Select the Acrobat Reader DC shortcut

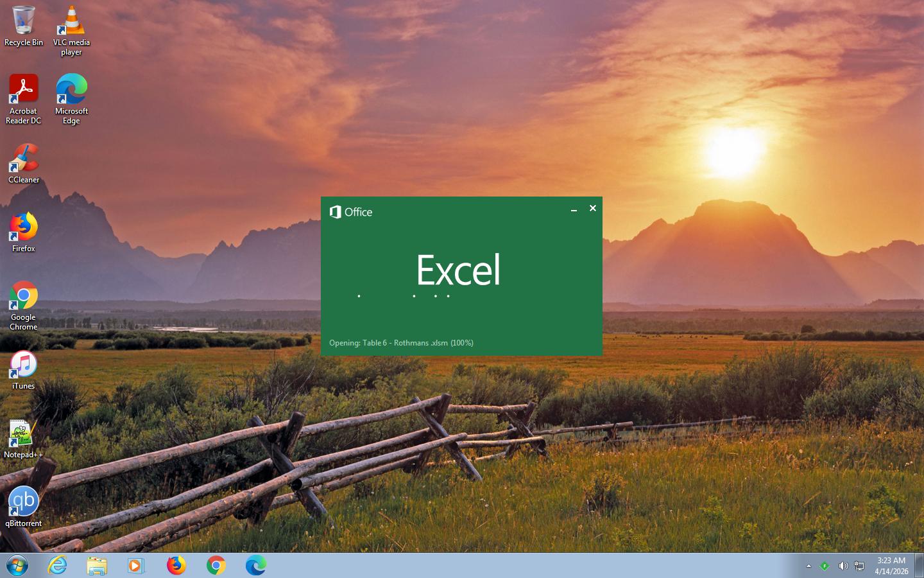tap(24, 98)
